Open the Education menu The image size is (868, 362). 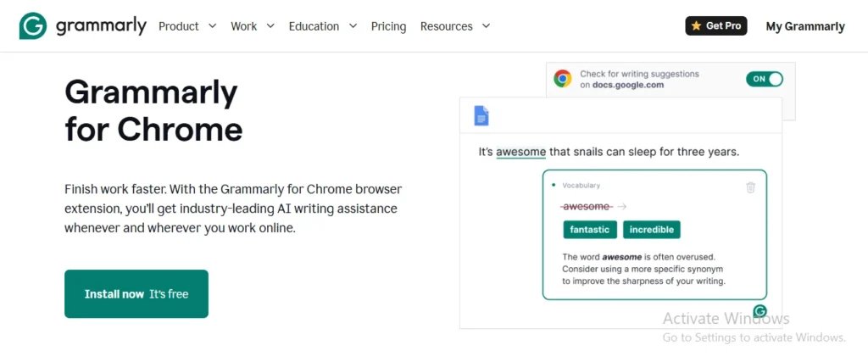314,26
